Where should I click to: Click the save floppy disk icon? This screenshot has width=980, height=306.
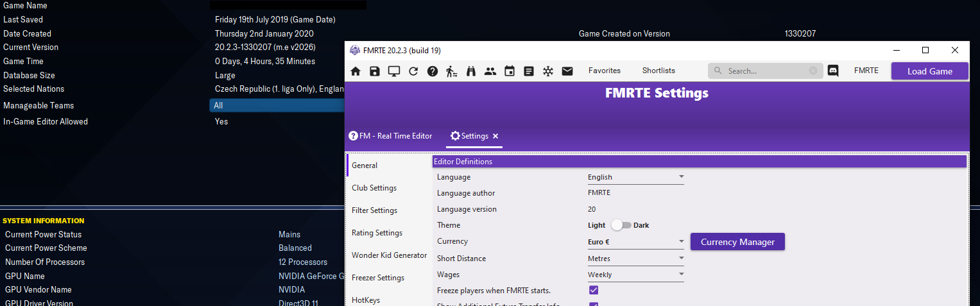tap(375, 71)
